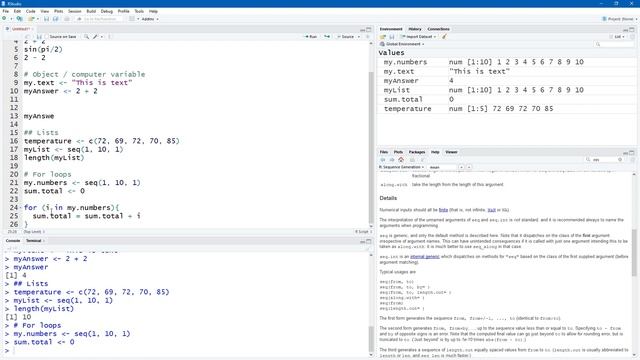
Task: Click the console input prompt
Action: click(x=188, y=351)
